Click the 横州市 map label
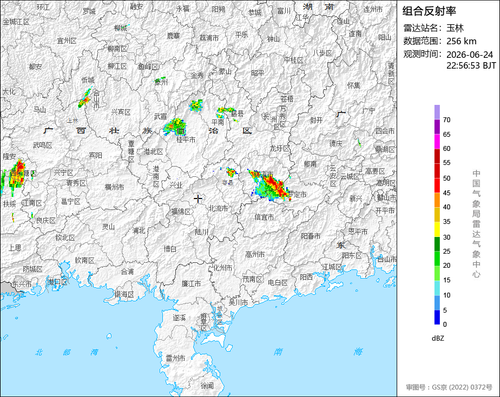 [x=114, y=187]
